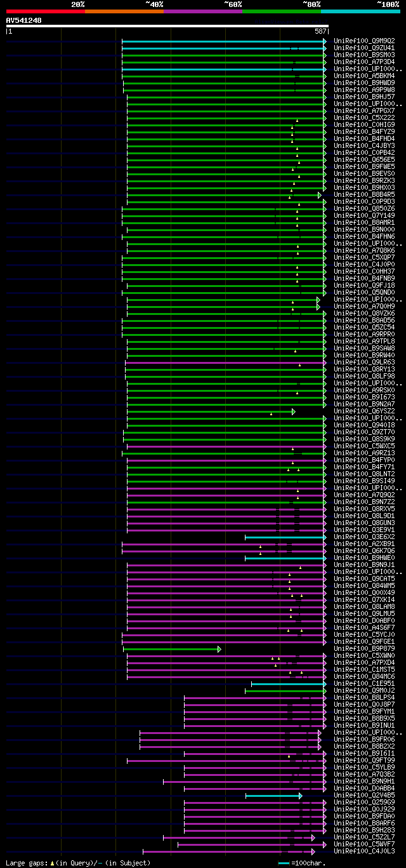Select label UniRef100_B9P879
This screenshot has width=406, height=868.
click(x=364, y=648)
